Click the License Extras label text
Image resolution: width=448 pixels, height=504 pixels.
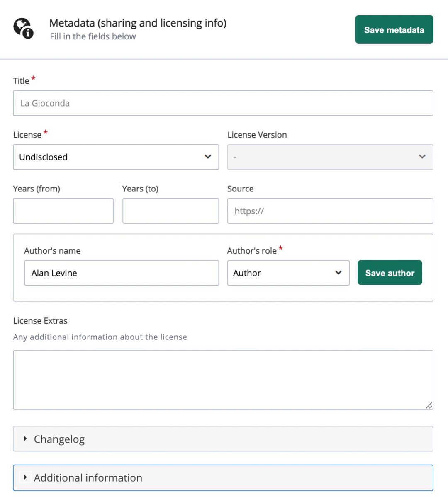[40, 321]
